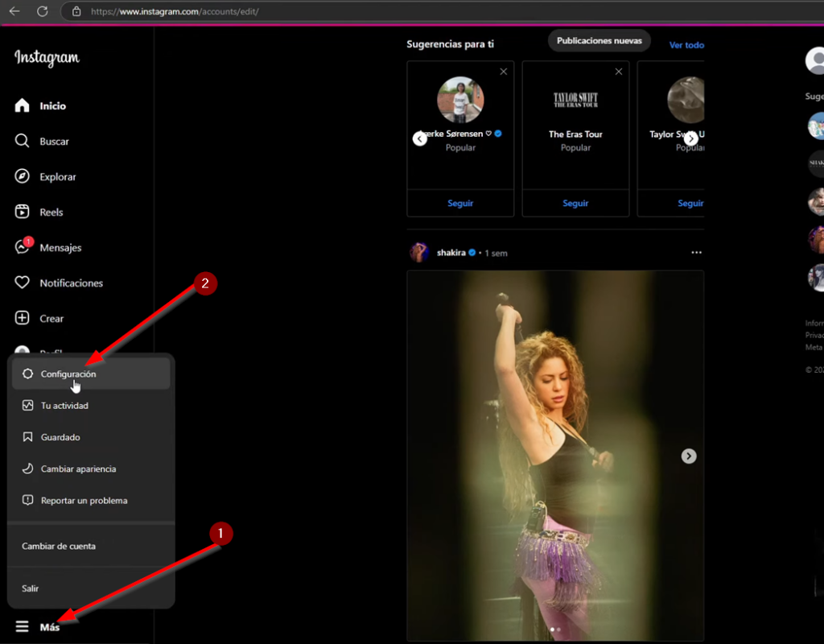
Task: Open Notificaciones heart icon
Action: click(x=22, y=283)
